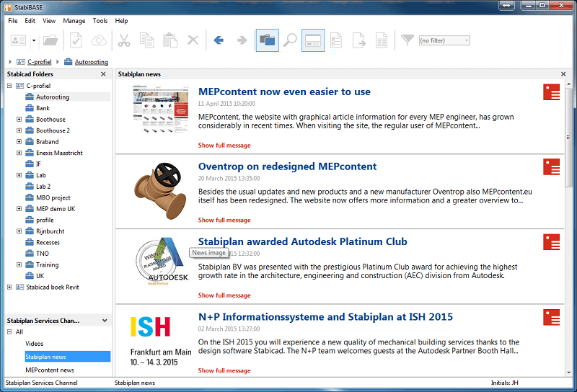Open the (no filter) dropdown
The image size is (577, 392).
point(444,40)
